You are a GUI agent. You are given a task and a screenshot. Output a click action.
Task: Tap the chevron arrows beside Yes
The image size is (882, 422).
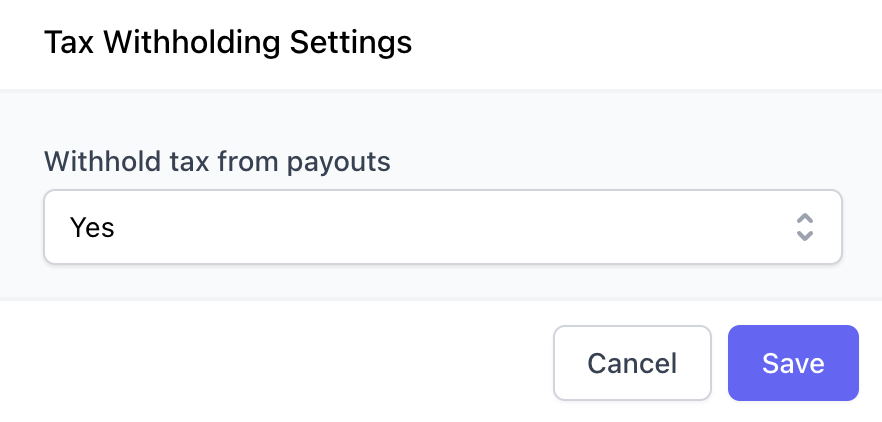pyautogui.click(x=805, y=227)
